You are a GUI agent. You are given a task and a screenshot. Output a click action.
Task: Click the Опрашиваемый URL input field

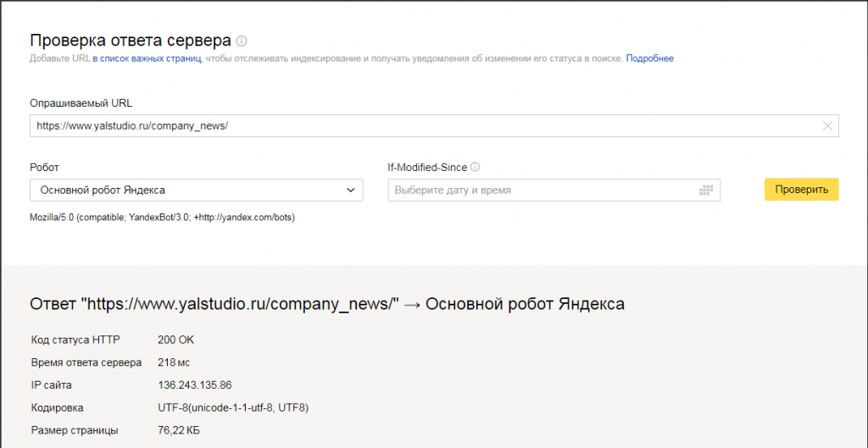(x=434, y=125)
